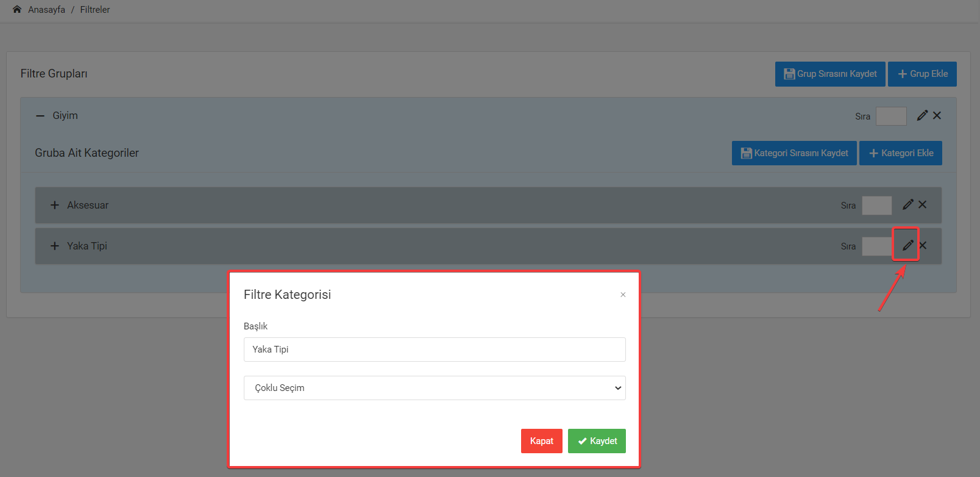
Task: Click the Başlık field containing Yaka Tipi
Action: tap(435, 350)
